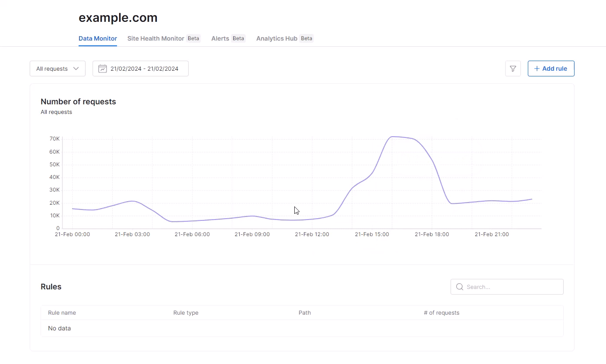The width and height of the screenshot is (606, 364).
Task: Click the Add rule button
Action: (551, 69)
